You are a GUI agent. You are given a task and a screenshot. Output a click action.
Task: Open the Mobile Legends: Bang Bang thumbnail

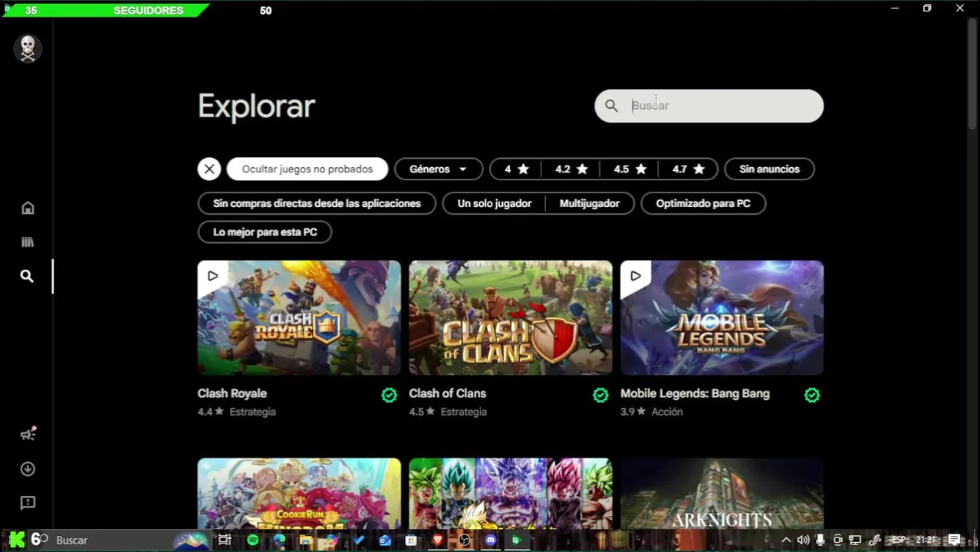pyautogui.click(x=722, y=317)
